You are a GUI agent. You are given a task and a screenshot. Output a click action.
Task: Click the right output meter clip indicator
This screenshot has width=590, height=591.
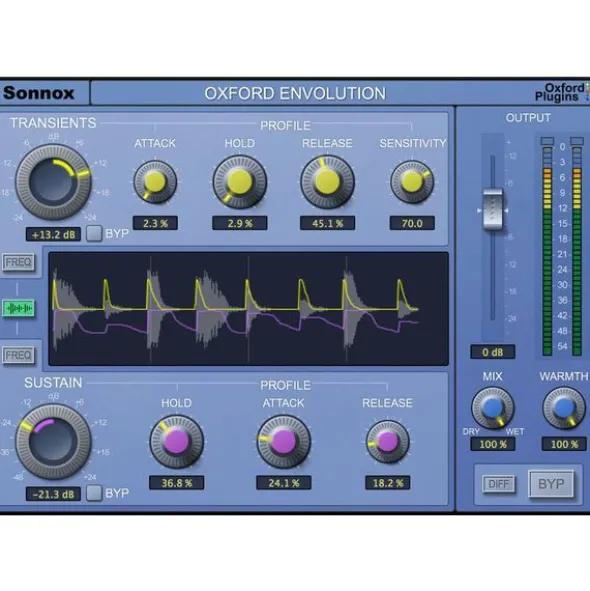pos(576,141)
